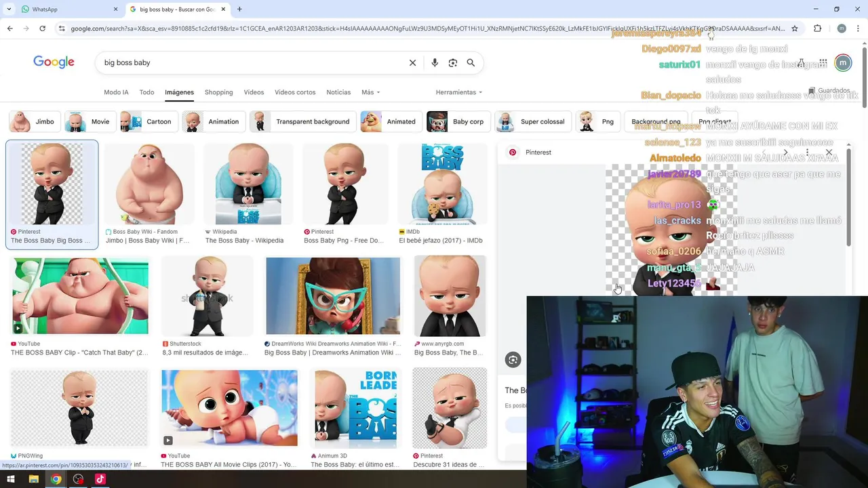Screen dimensions: 868x488
Task: Click the Chrome address bar URL
Action: point(427,28)
